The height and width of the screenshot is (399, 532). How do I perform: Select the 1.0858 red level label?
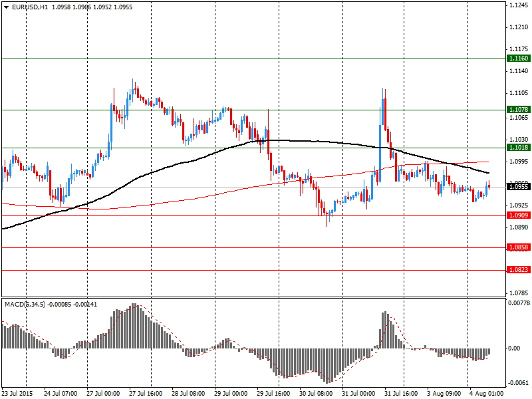click(518, 247)
